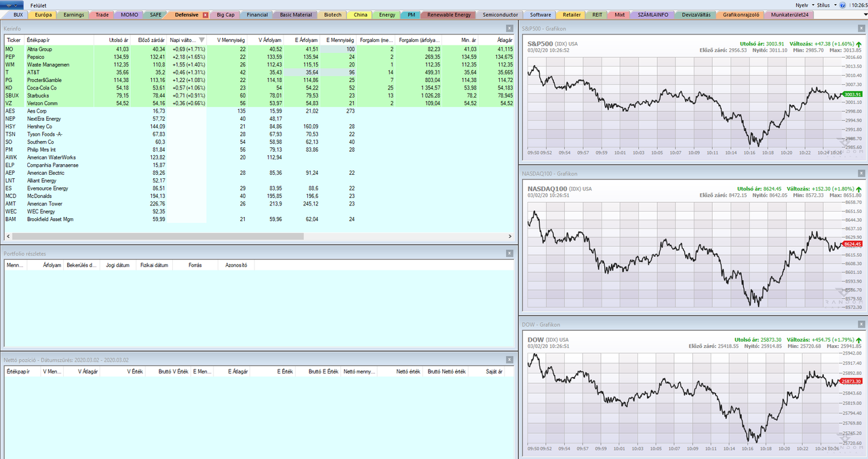
Task: Open the help icon next to Stílus
Action: coord(842,5)
